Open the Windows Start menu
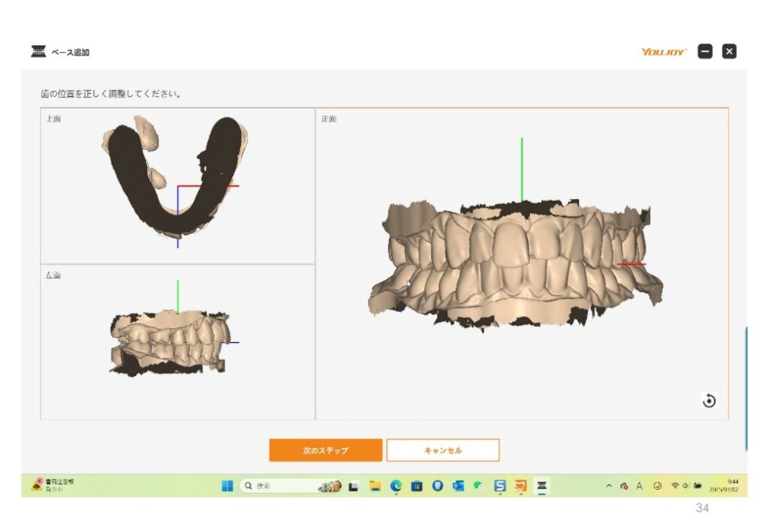 [x=227, y=486]
